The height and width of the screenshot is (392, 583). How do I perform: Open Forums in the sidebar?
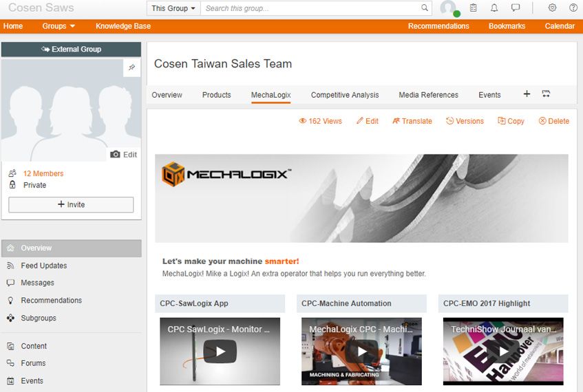33,363
